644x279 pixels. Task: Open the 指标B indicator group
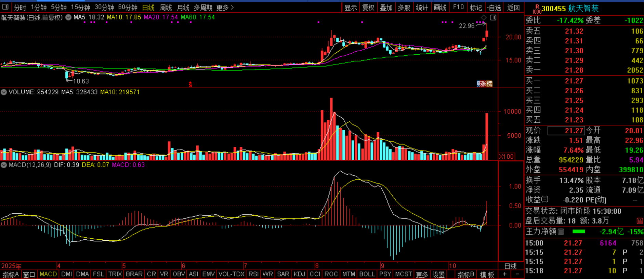(466, 274)
